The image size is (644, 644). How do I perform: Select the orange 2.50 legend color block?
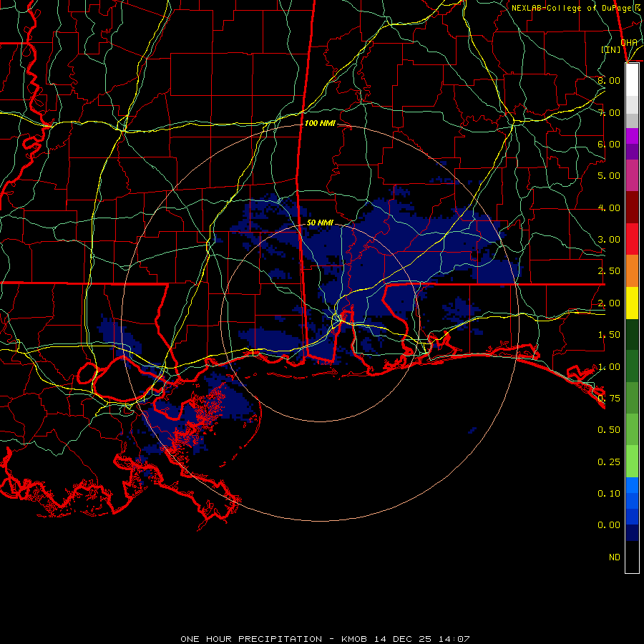[632, 271]
